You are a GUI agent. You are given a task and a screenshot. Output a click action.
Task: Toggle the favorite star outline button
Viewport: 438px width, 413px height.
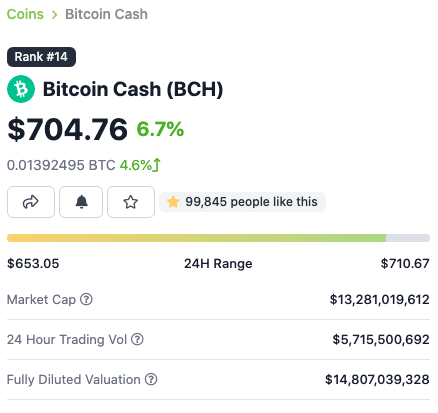coord(131,202)
